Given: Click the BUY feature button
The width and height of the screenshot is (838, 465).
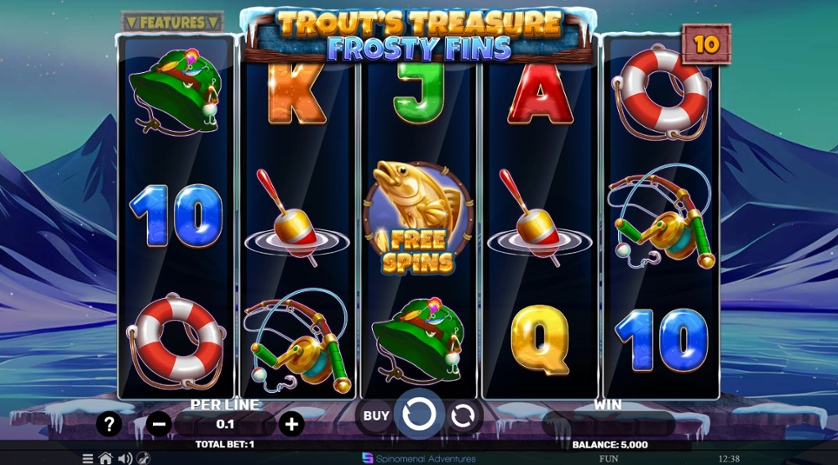Looking at the screenshot, I should [376, 415].
